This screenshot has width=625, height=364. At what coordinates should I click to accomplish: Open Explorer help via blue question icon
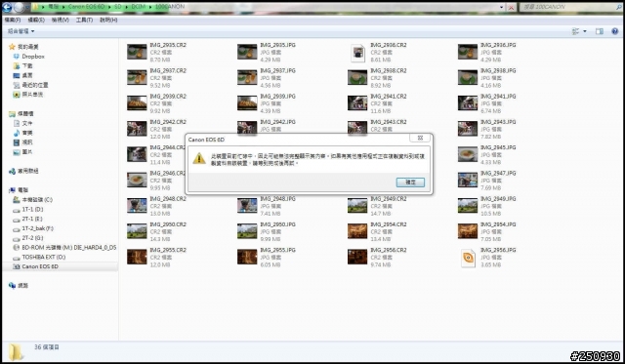click(615, 31)
